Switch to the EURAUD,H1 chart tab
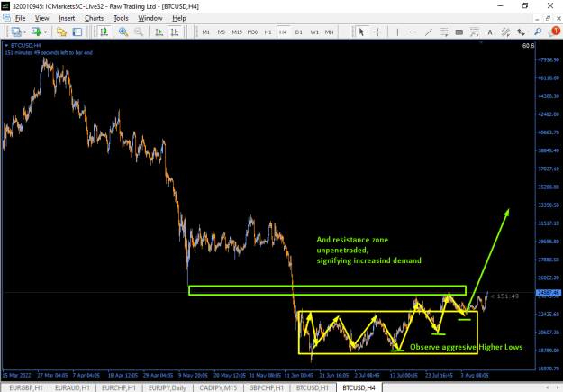 (x=72, y=387)
